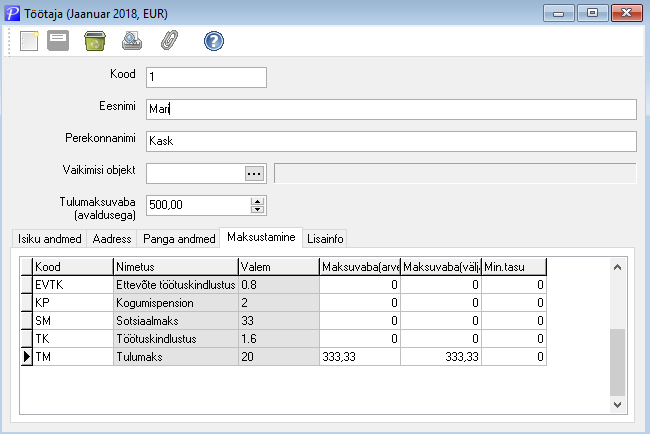Click the Ettevõte töötuskindlustus name cell
Viewport: 650px width, 434px height.
[176, 285]
